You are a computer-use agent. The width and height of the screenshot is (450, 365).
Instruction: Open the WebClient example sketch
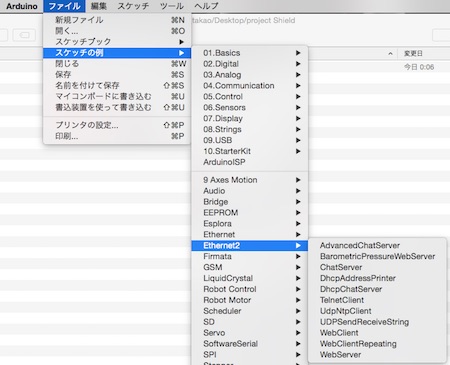377,333
